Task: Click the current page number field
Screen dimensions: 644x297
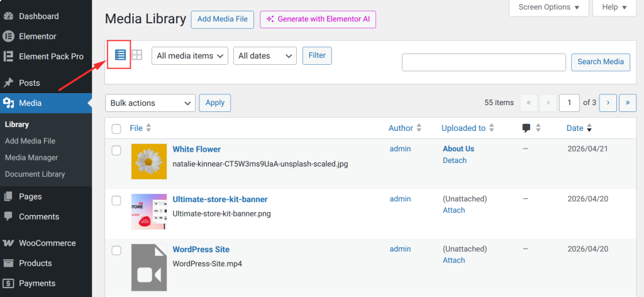Action: pos(569,103)
